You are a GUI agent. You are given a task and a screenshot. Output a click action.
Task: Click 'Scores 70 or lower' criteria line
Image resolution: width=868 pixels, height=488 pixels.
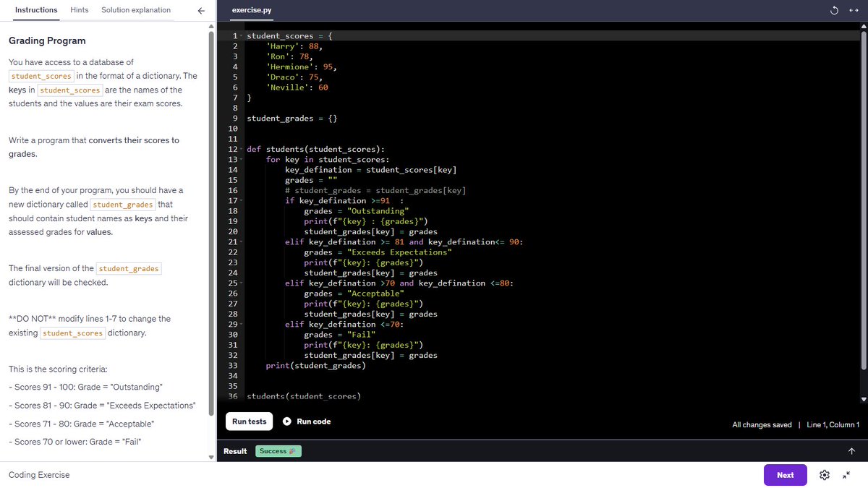pos(75,442)
